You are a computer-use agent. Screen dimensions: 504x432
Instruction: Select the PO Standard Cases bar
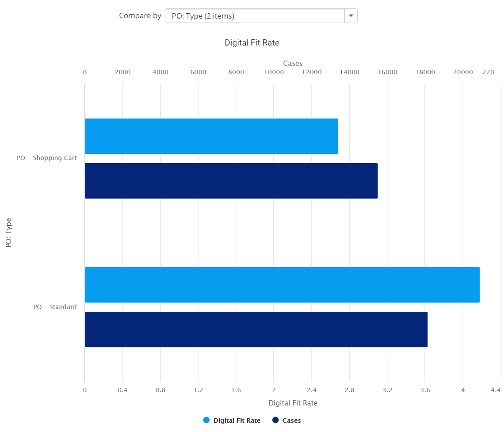click(256, 329)
